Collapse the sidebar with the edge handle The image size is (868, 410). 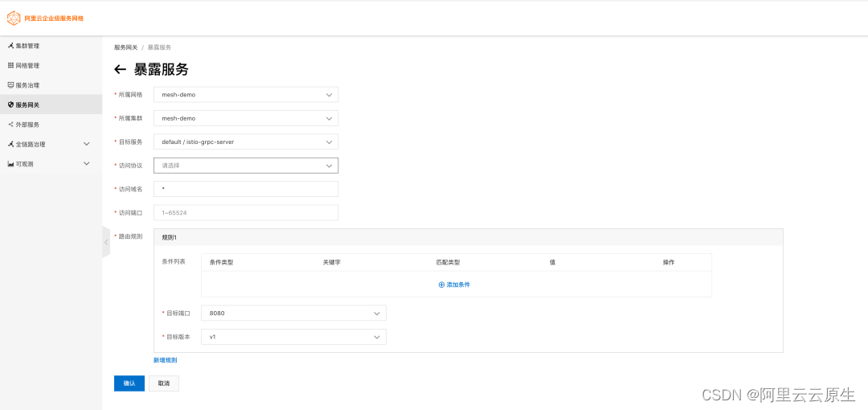tap(106, 242)
